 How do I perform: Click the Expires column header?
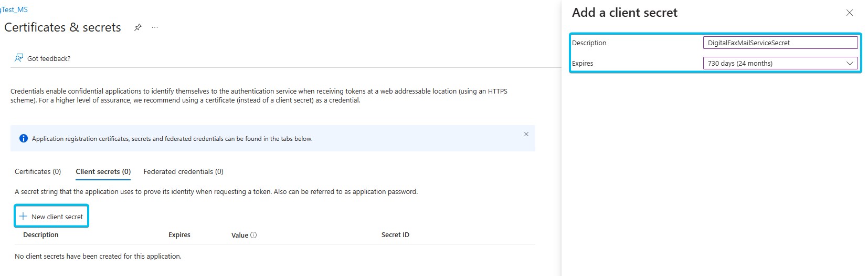179,235
